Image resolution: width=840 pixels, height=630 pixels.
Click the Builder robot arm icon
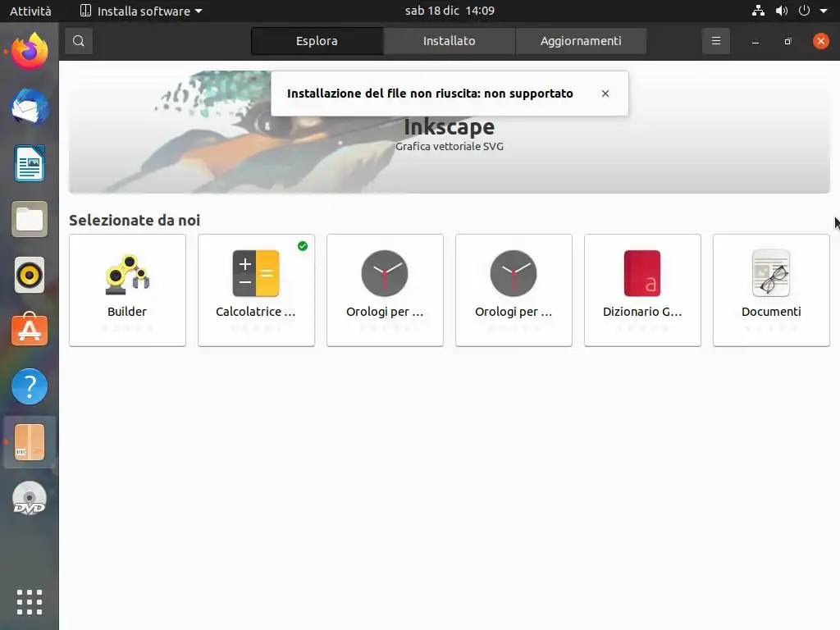(x=127, y=274)
